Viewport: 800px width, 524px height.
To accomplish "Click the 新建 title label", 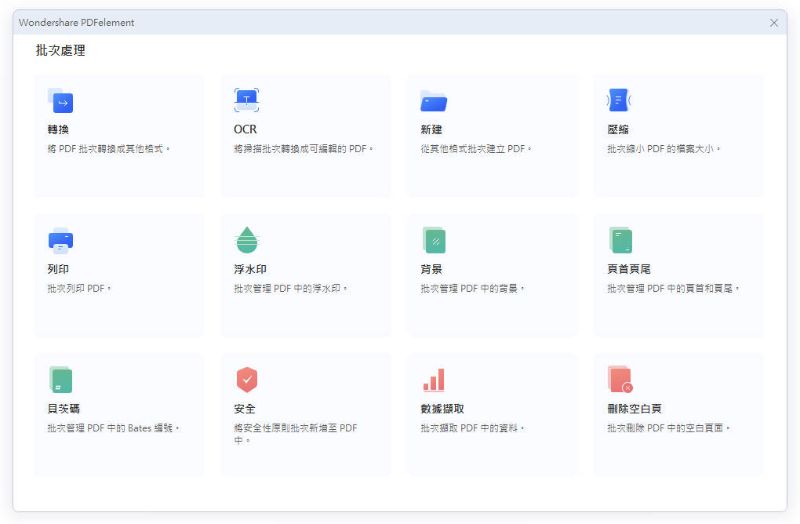I will 431,130.
